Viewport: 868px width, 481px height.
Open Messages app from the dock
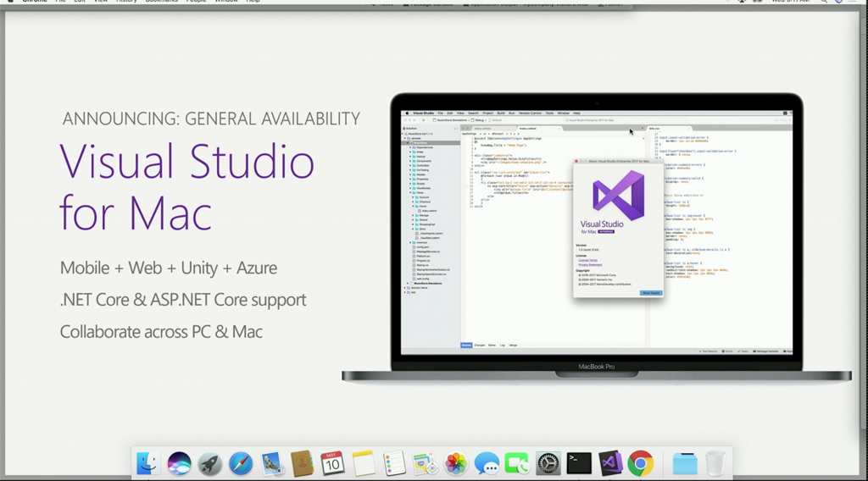coord(487,463)
